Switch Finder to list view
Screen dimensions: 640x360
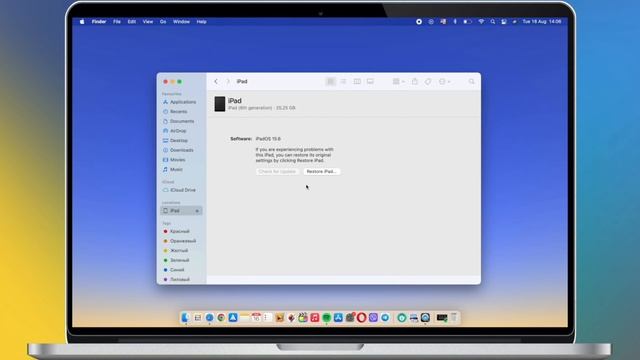click(x=343, y=82)
